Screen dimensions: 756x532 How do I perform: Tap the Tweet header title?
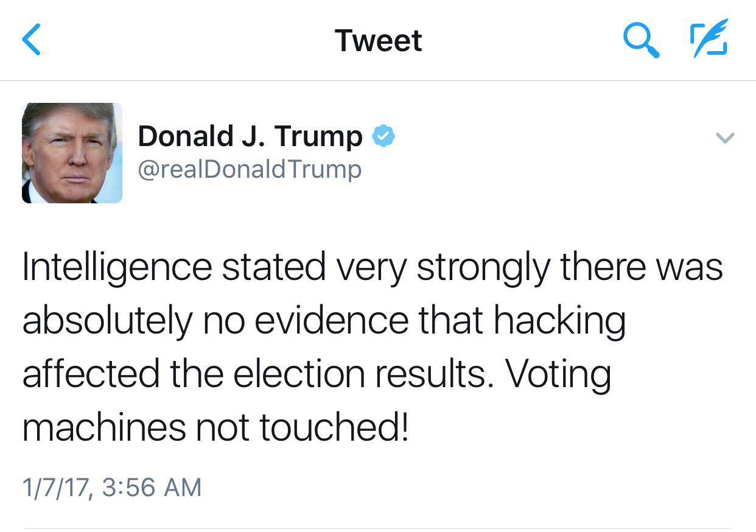378,40
